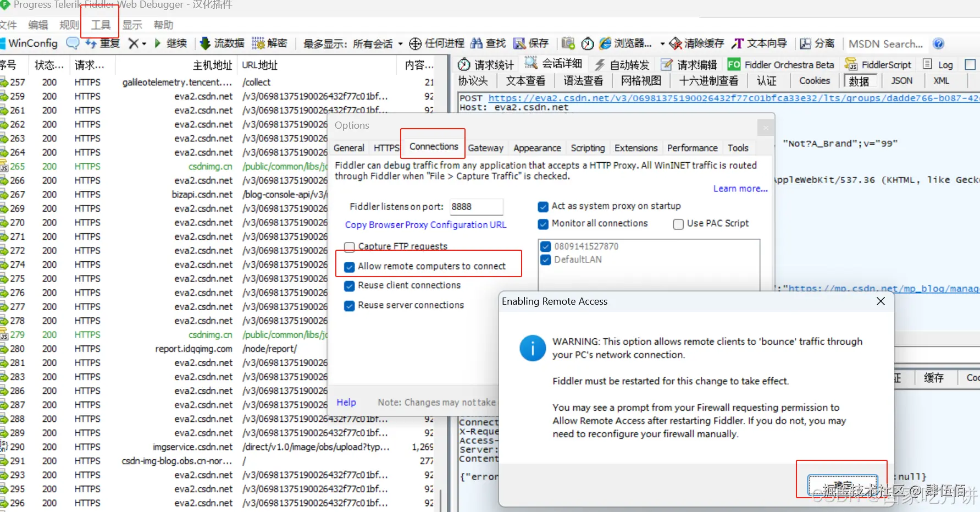Expand the X remove dropdown arrow
This screenshot has width=980, height=512.
pyautogui.click(x=144, y=43)
